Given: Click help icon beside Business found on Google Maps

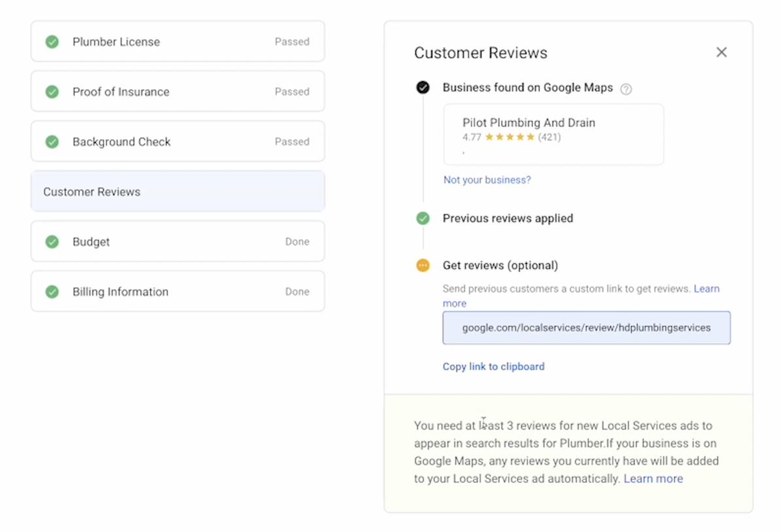Looking at the screenshot, I should pos(626,89).
